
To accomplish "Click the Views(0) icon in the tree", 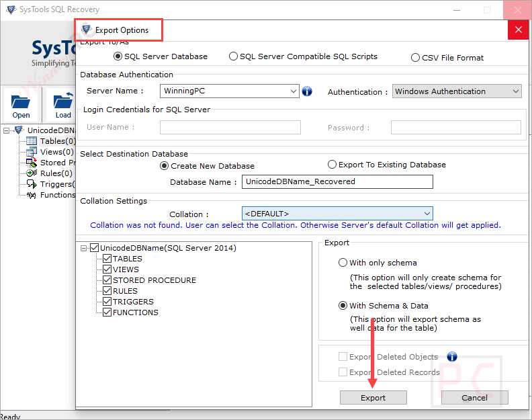I will 31,152.
